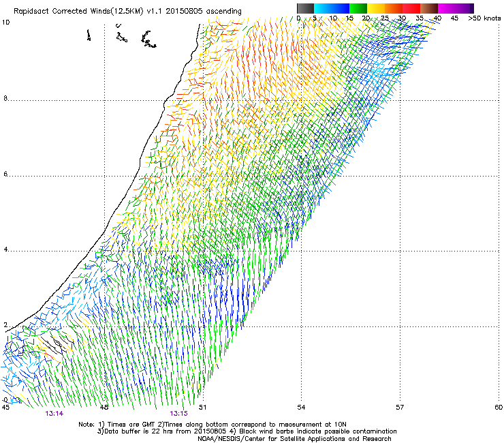The height and width of the screenshot is (443, 504).
Task: Click longitude label 54 on the axis
Action: tap(301, 408)
